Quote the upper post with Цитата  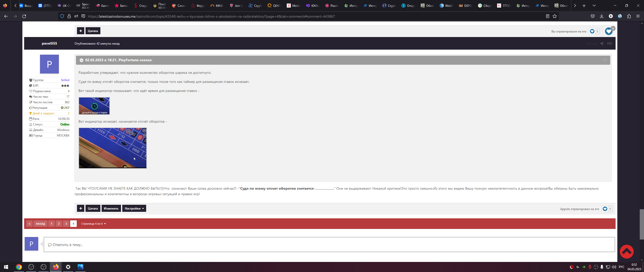pos(93,31)
